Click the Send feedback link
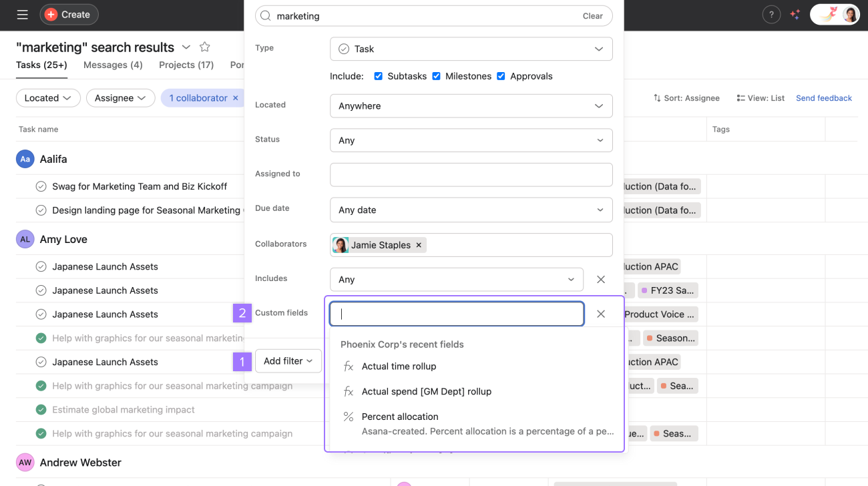Viewport: 868px width, 486px height. (x=823, y=98)
